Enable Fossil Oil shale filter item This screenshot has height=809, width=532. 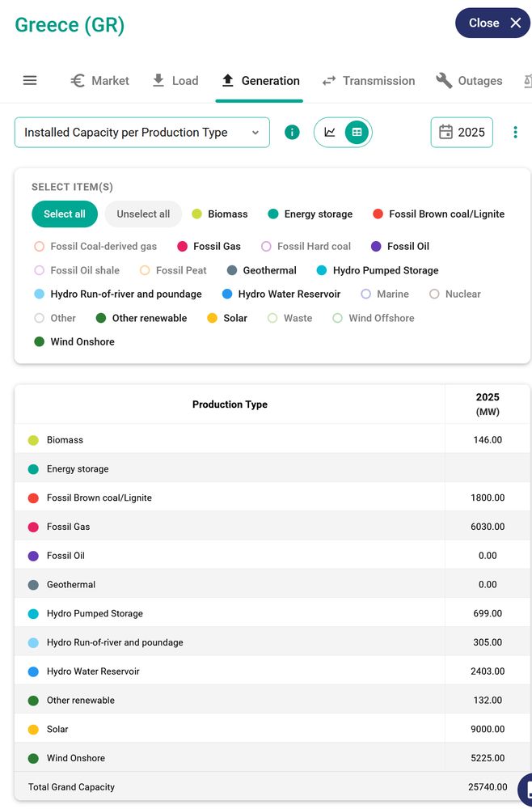(x=77, y=270)
